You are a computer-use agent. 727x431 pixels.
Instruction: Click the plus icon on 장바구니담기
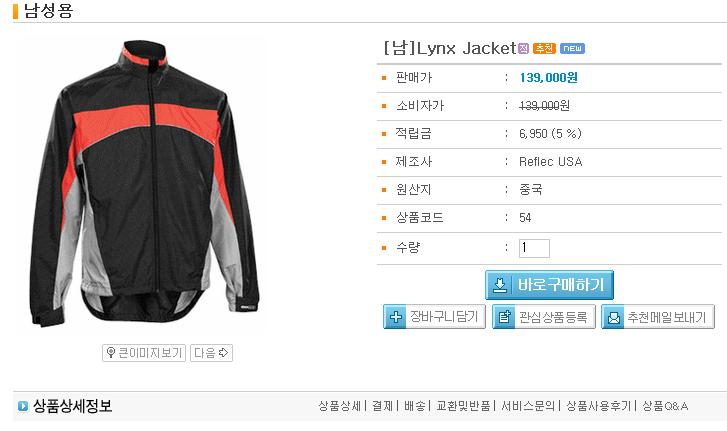(x=395, y=317)
